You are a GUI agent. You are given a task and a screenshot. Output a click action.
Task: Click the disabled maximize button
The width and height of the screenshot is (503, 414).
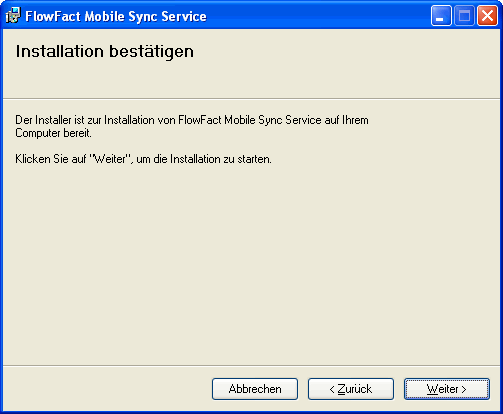tap(464, 15)
